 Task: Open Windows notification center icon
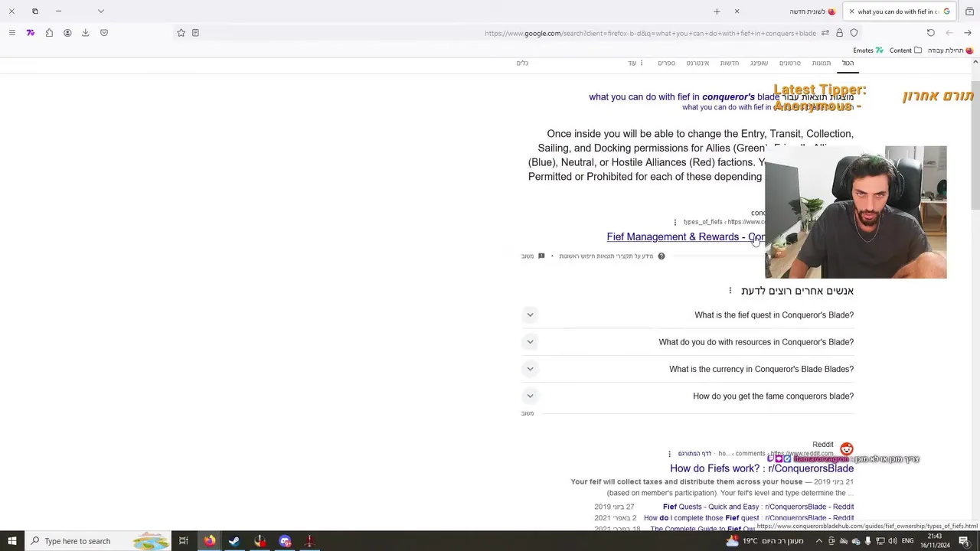coord(964,541)
